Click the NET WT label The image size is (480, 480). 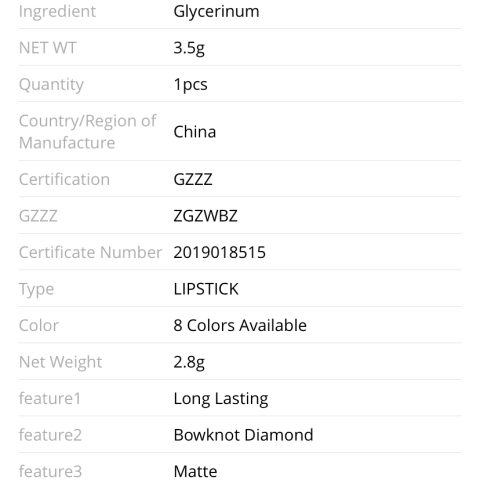click(x=48, y=48)
